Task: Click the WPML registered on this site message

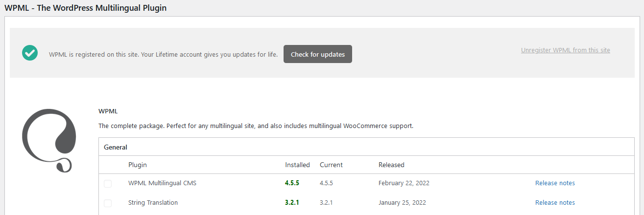Action: [x=163, y=54]
